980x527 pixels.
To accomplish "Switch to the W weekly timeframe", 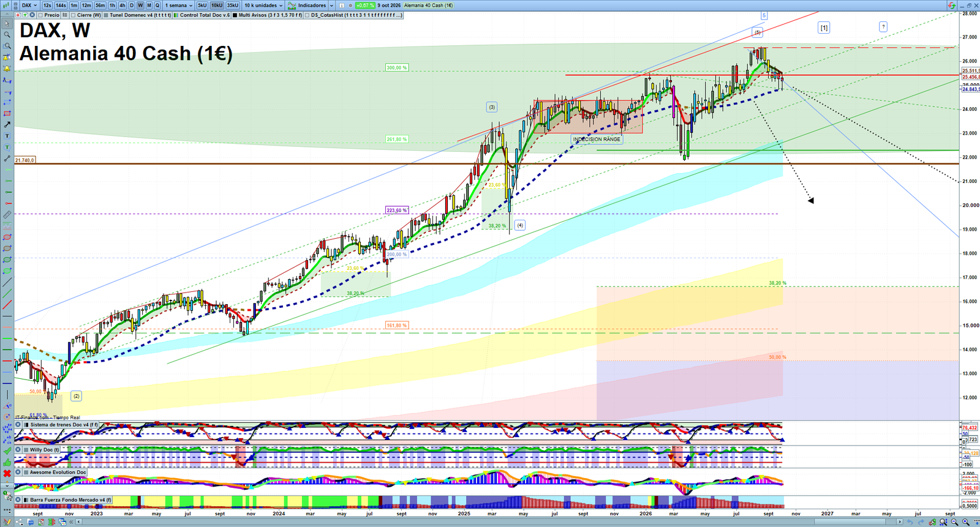I will [x=140, y=6].
